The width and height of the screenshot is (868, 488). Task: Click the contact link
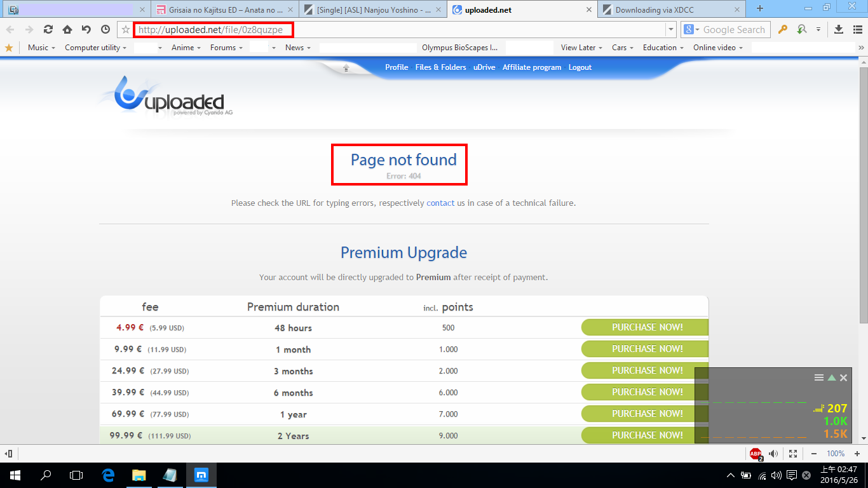(x=440, y=203)
